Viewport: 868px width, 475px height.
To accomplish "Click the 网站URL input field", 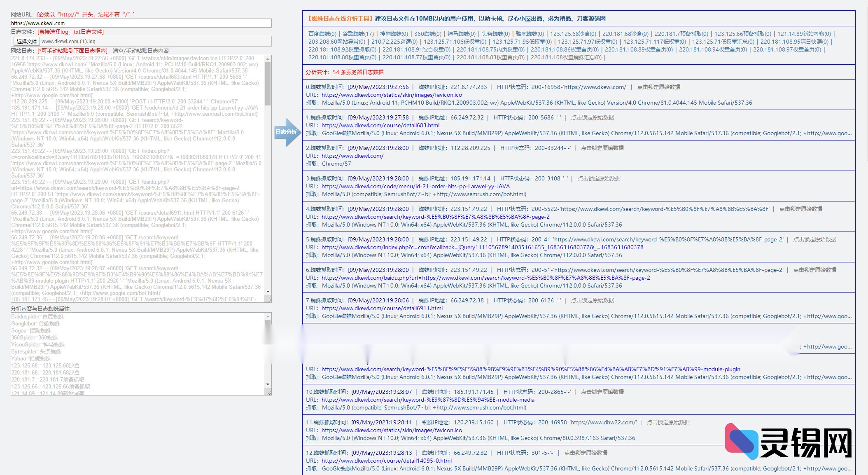I will 141,23.
